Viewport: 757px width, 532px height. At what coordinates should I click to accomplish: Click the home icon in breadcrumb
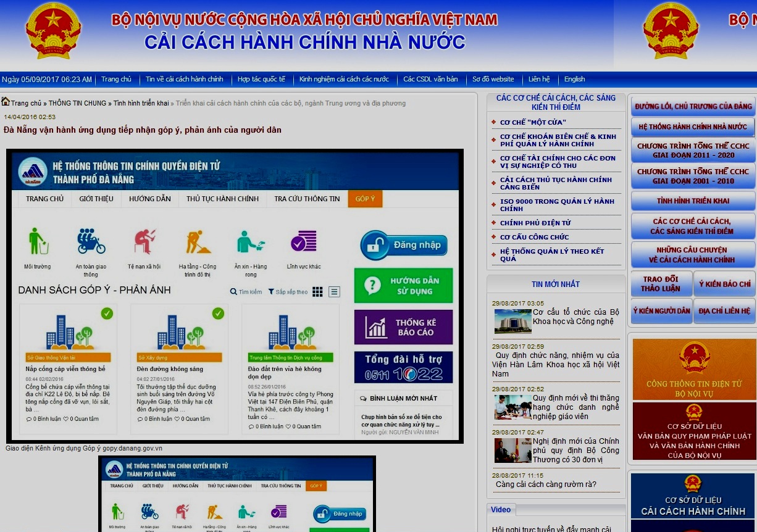(6, 102)
